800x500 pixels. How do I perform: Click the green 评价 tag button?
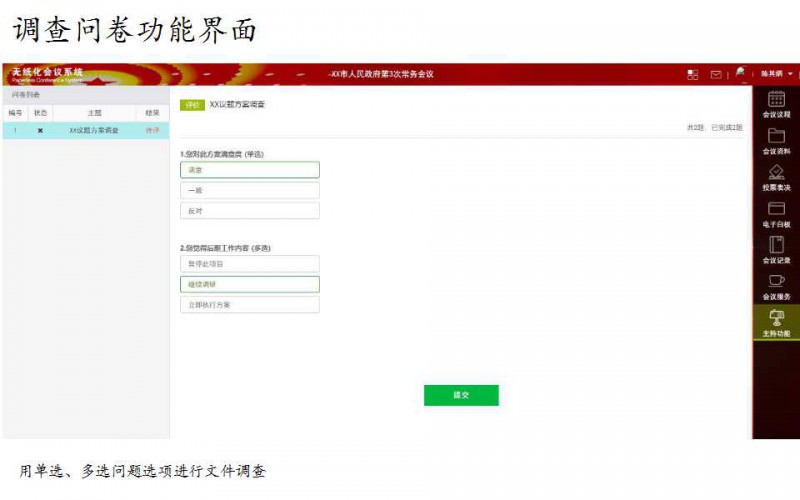tap(192, 105)
